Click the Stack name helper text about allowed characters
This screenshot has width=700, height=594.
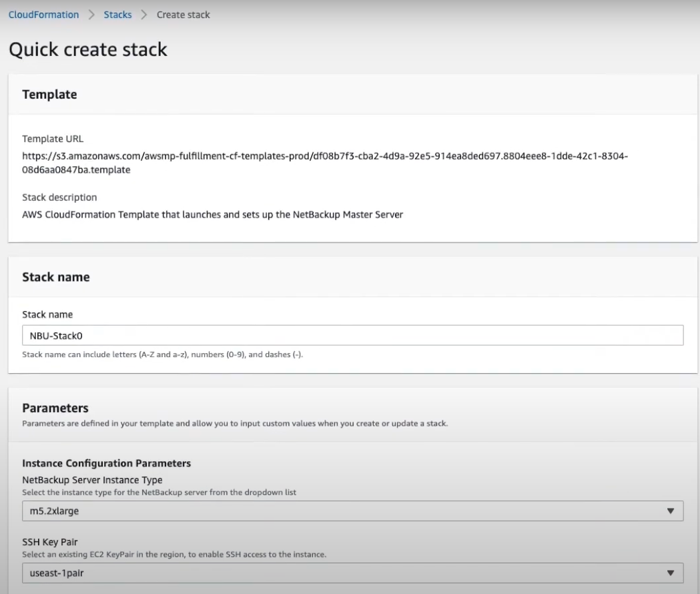(163, 354)
